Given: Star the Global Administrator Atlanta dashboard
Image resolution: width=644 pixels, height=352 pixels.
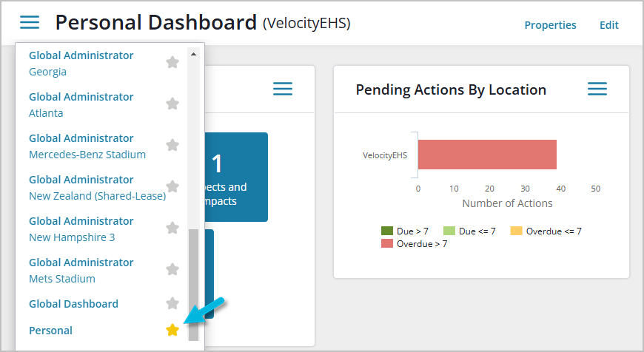Looking at the screenshot, I should click(x=172, y=104).
